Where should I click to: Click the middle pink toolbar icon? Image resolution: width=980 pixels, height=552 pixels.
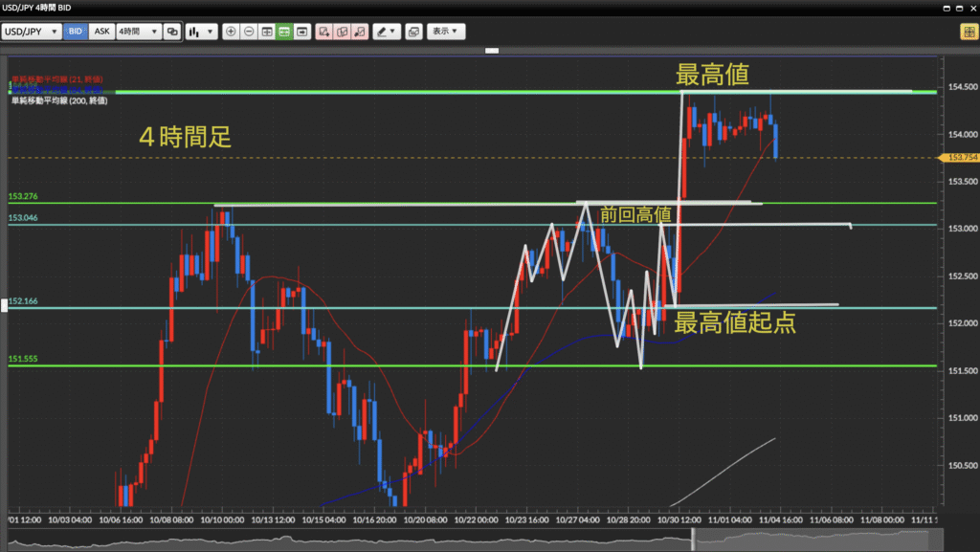click(342, 32)
